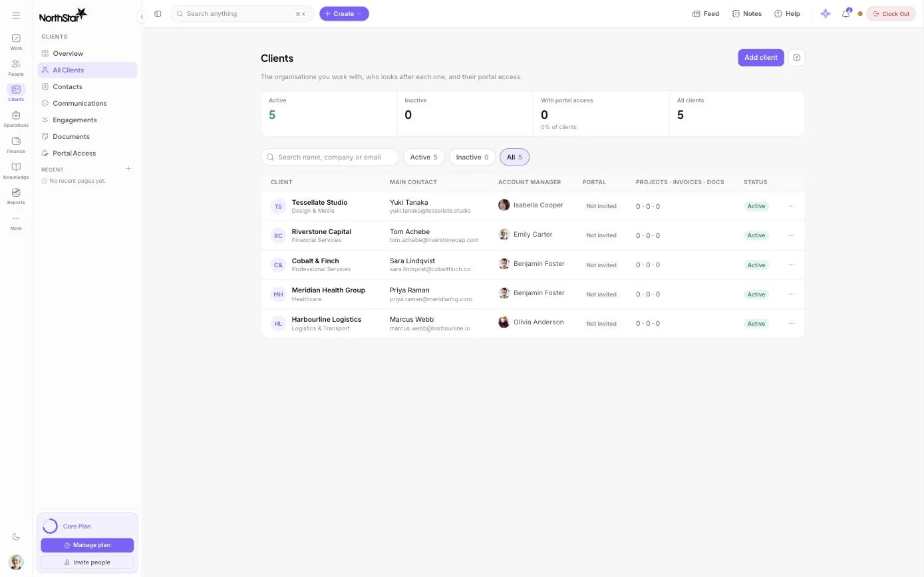Filter the list to Inactive clients
Screen dimensions: 924x577
point(472,157)
